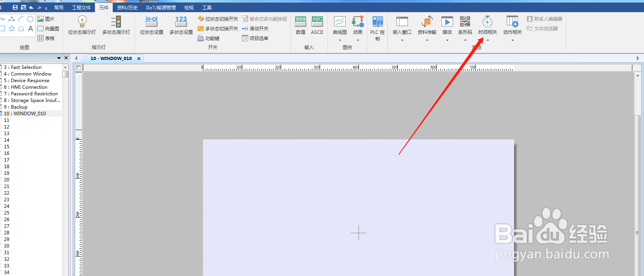Add a 多状态设置 set word object
The width and height of the screenshot is (644, 276).
[x=181, y=25]
